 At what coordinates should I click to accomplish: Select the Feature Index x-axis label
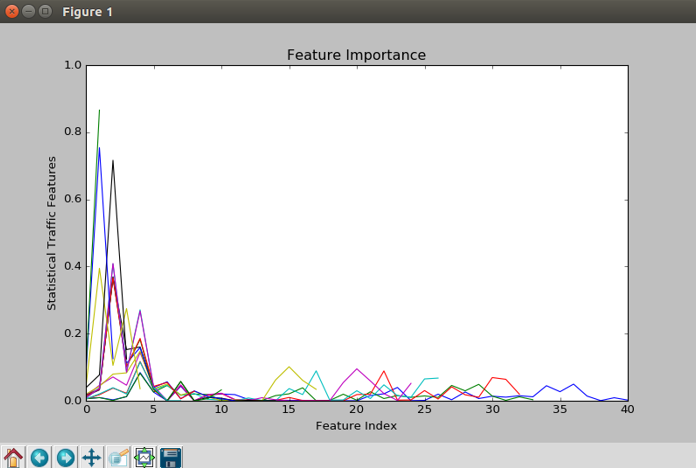point(356,425)
